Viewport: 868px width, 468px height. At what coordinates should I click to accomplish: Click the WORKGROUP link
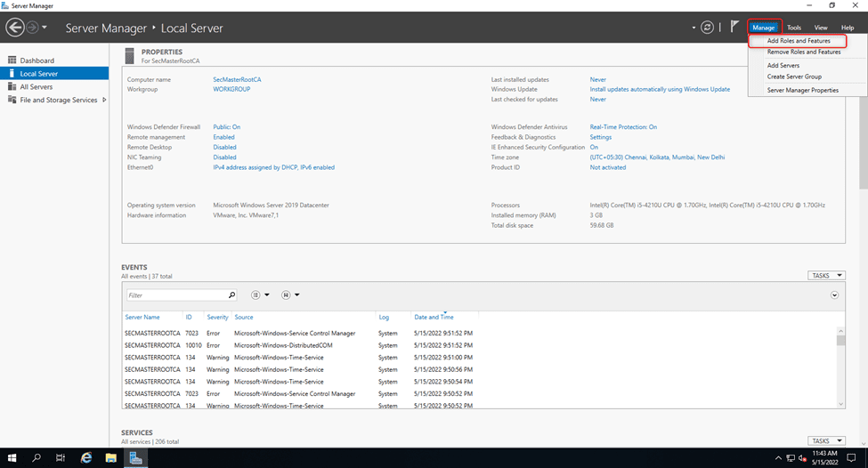point(231,89)
